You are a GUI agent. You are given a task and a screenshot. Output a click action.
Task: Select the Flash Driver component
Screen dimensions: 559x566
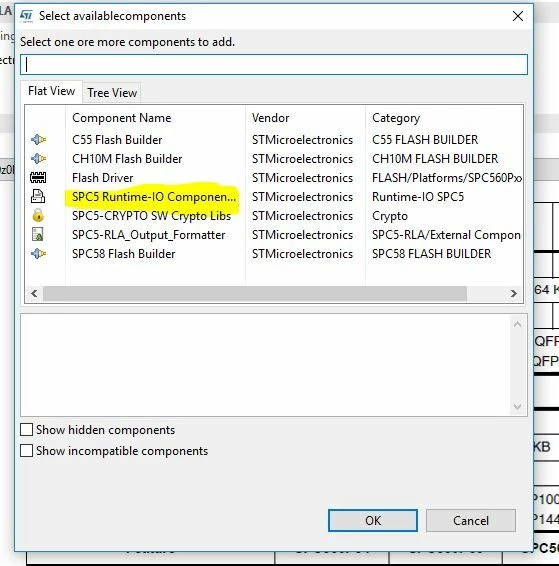(102, 178)
